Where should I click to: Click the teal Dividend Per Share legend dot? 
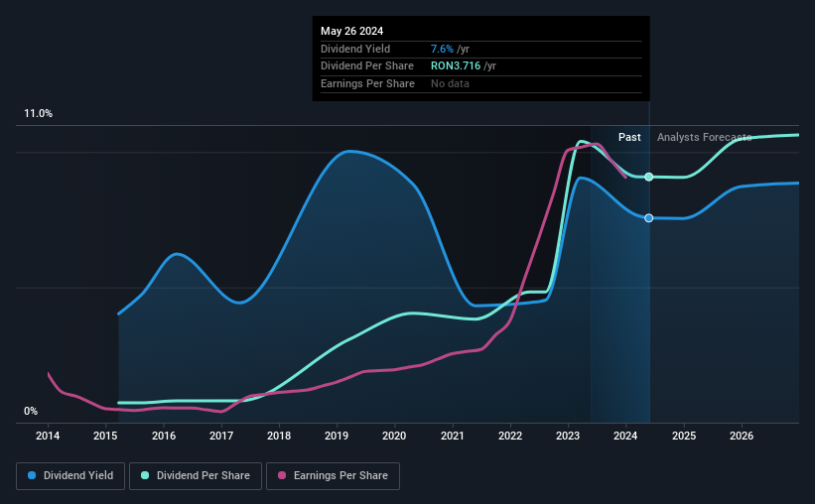145,475
